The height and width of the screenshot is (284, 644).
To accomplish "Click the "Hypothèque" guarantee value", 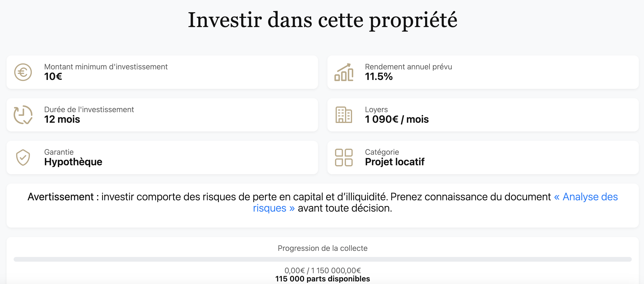I will [x=73, y=162].
